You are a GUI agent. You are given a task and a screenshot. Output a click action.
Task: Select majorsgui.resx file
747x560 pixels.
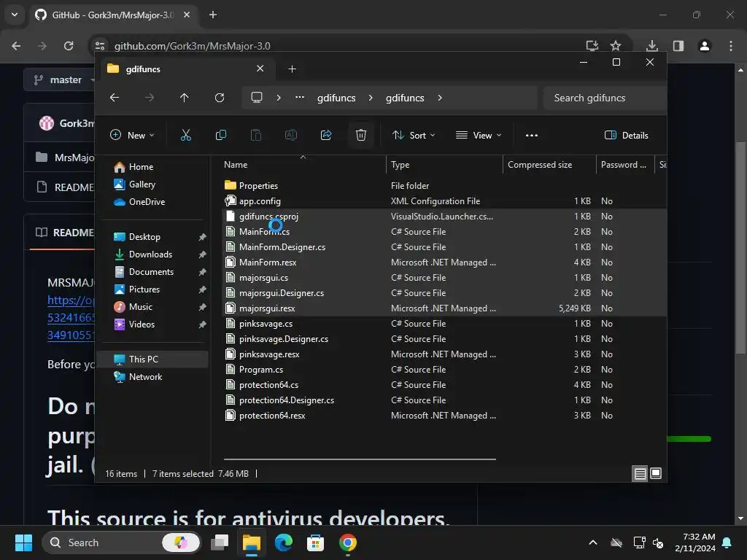click(x=443, y=308)
